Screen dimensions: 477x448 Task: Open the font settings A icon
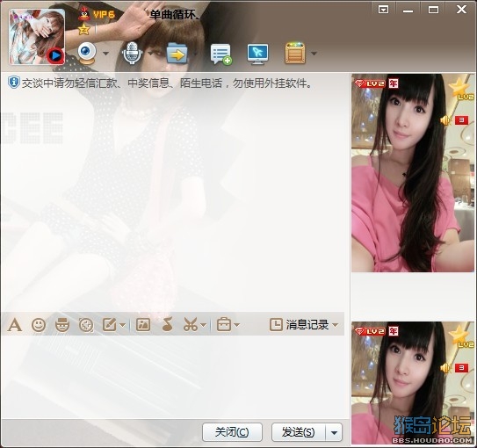(x=15, y=325)
